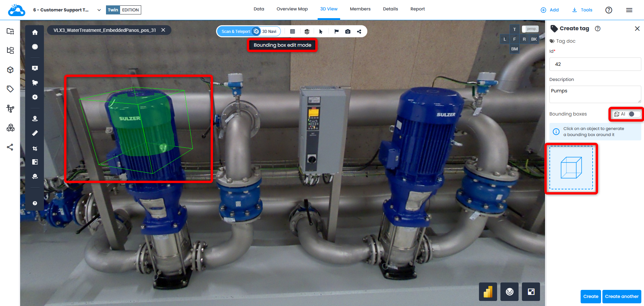Screen dimensions: 644x306
Task: Select the T top view face
Action: pyautogui.click(x=515, y=29)
